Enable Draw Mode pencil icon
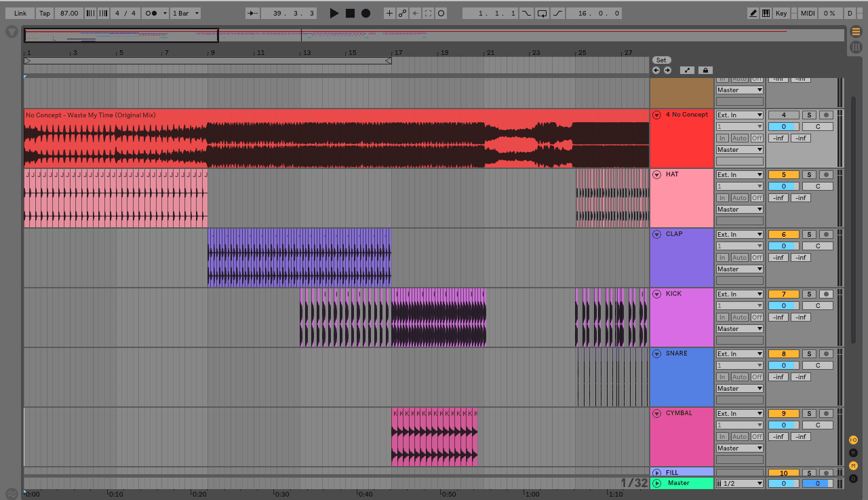This screenshot has height=500, width=868. click(x=753, y=13)
